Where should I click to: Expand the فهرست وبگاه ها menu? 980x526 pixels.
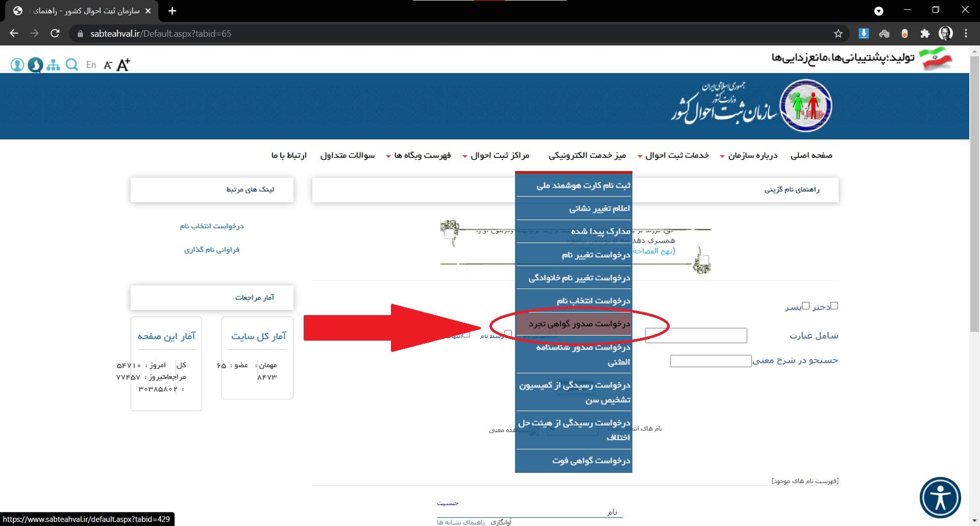tap(419, 155)
